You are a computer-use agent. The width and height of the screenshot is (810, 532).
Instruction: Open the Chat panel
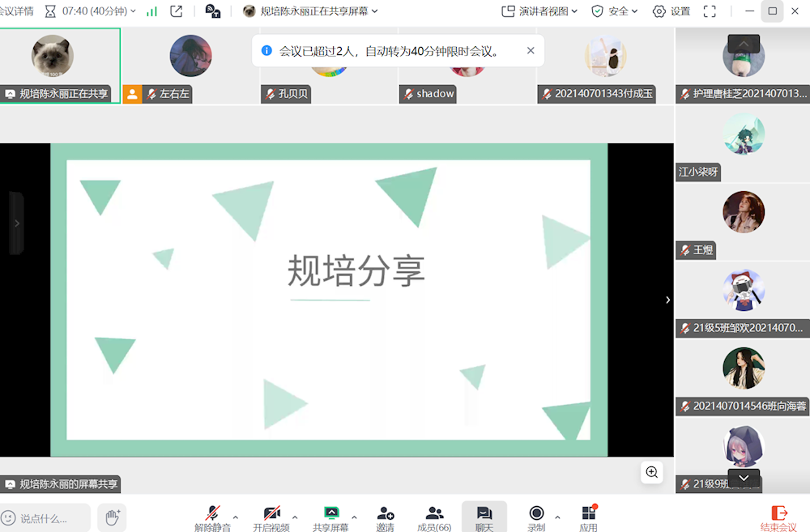click(x=484, y=517)
